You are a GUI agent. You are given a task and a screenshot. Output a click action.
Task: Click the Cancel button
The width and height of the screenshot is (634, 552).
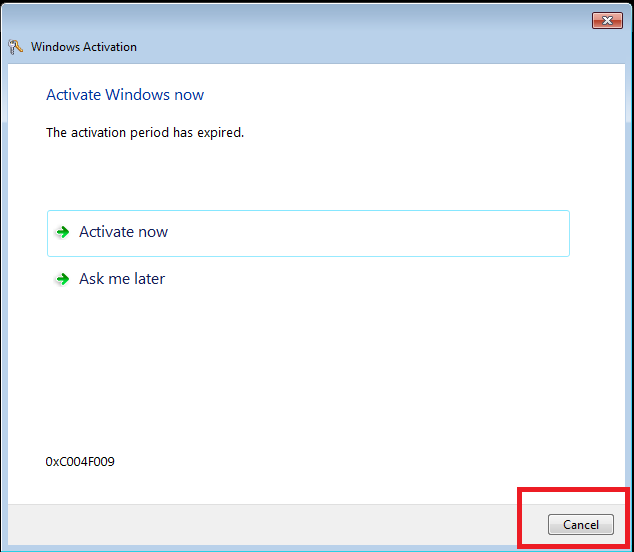(x=581, y=525)
